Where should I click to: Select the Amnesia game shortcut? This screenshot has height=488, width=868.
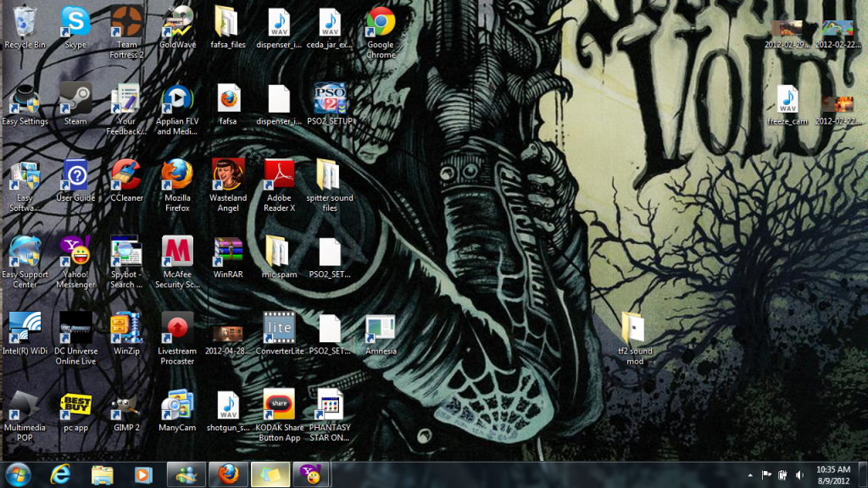point(381,334)
